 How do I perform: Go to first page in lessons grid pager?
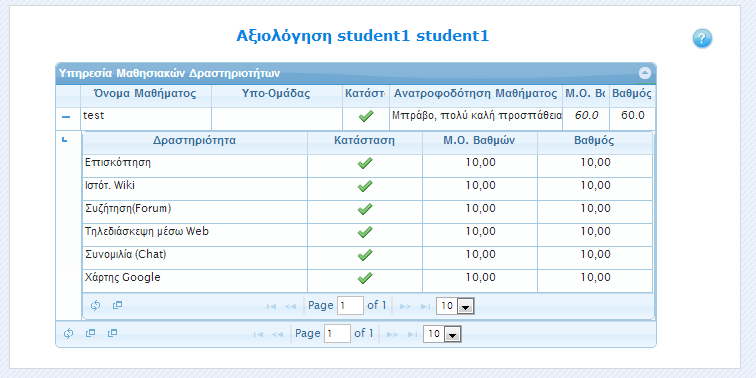[258, 334]
